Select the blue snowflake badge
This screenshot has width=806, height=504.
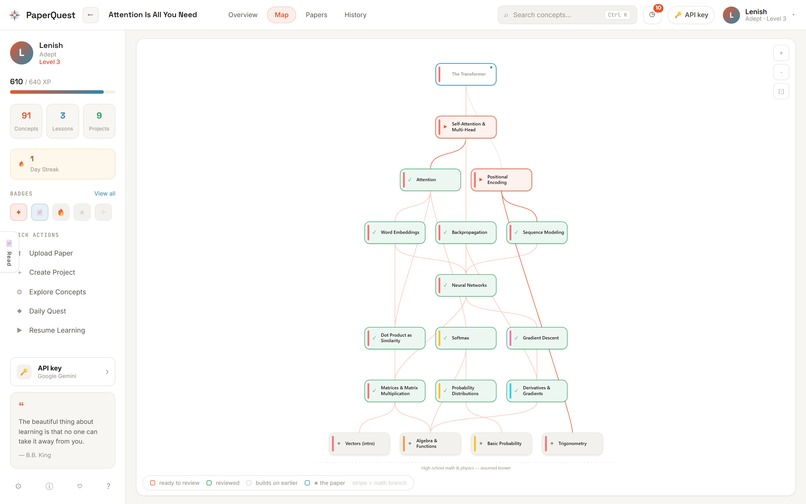tap(40, 212)
